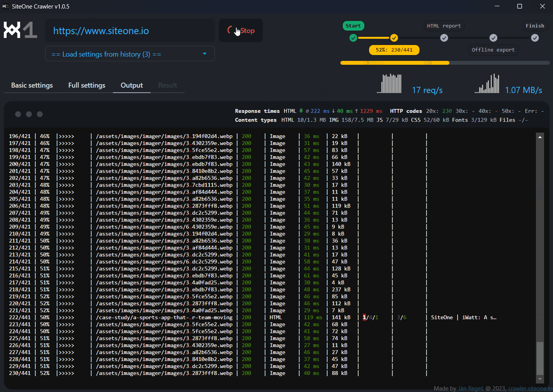Click the SiteOne X1 logo
Screen dimensions: 553x392
pos(21,30)
